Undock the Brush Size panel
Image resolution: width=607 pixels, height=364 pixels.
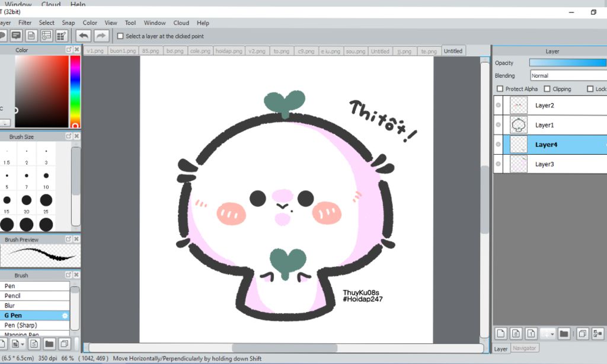pos(69,136)
